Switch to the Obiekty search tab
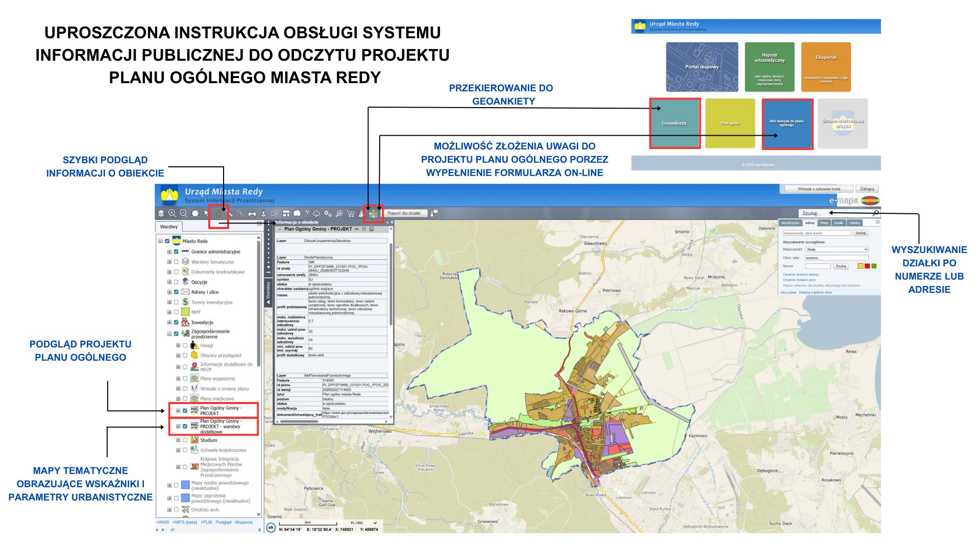This screenshot has width=980, height=551. coord(854,223)
